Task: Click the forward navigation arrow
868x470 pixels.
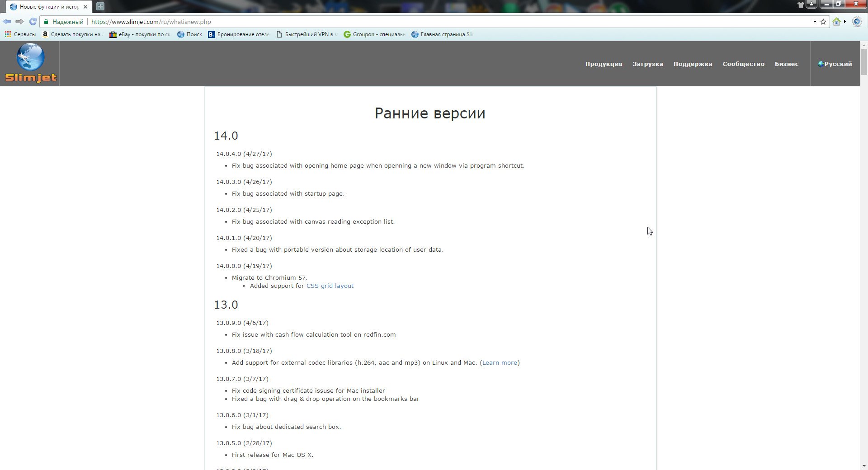Action: pyautogui.click(x=19, y=22)
